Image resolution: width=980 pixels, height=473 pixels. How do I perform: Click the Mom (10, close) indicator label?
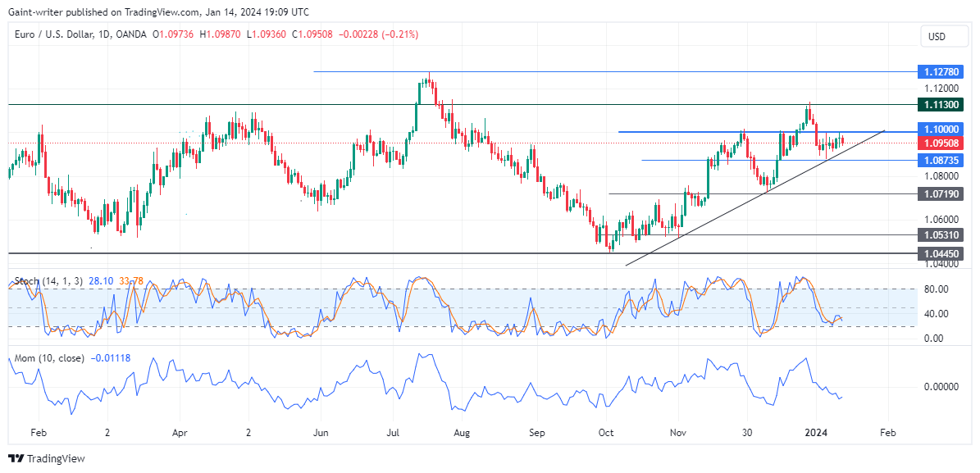pos(48,359)
